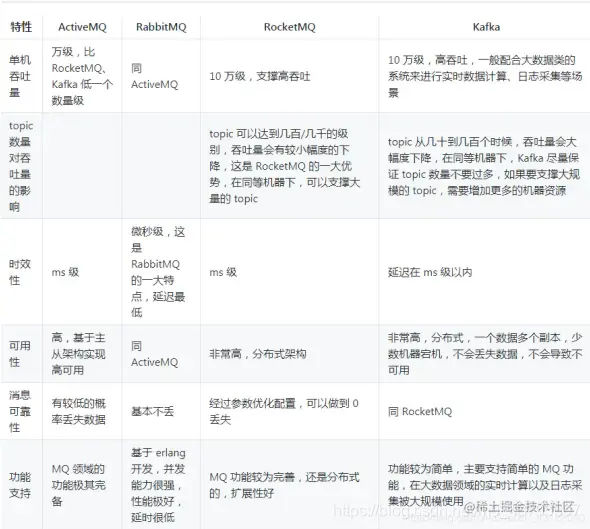Select the RabbitMQ column header
This screenshot has height=529, width=590.
[161, 27]
